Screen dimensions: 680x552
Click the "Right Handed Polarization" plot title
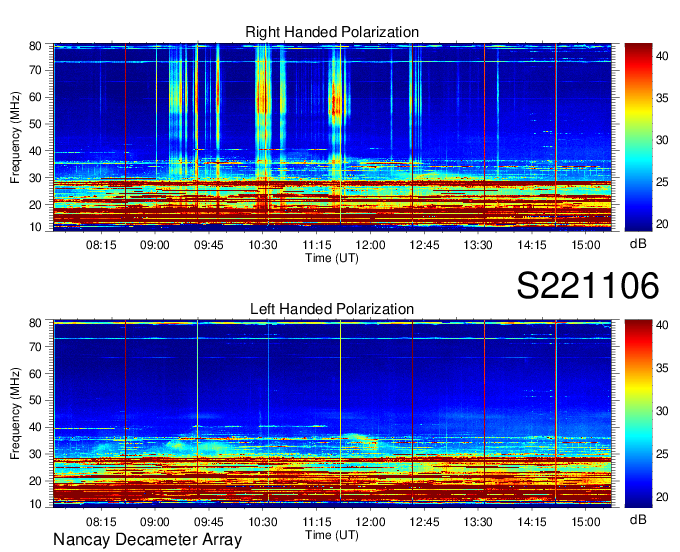point(332,32)
